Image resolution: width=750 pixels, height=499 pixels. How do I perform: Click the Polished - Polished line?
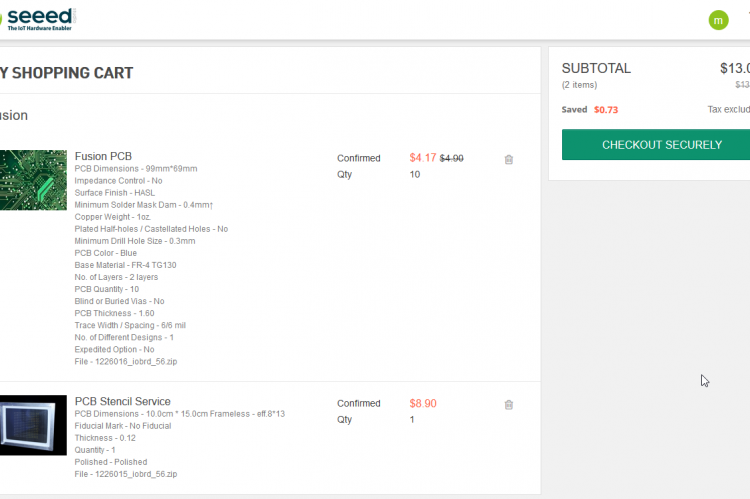point(111,462)
